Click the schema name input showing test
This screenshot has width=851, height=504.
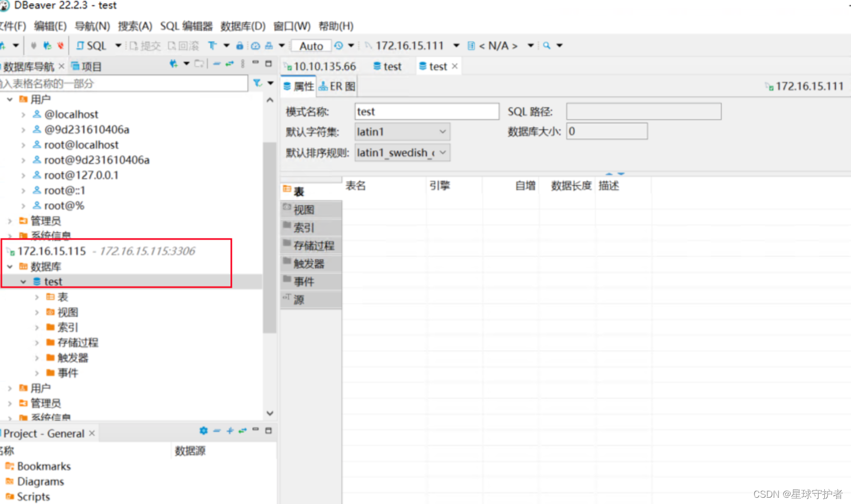tap(427, 111)
